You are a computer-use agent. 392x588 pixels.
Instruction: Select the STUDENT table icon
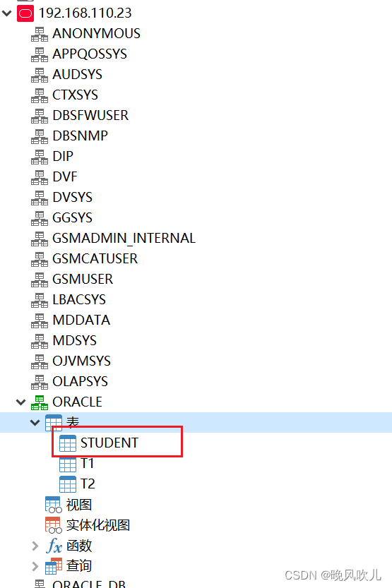68,443
